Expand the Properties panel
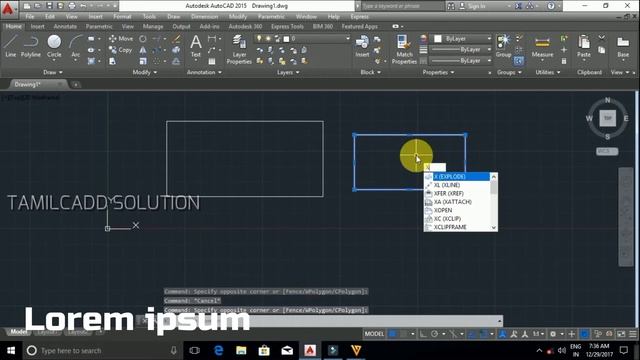The image size is (640, 360). click(438, 72)
